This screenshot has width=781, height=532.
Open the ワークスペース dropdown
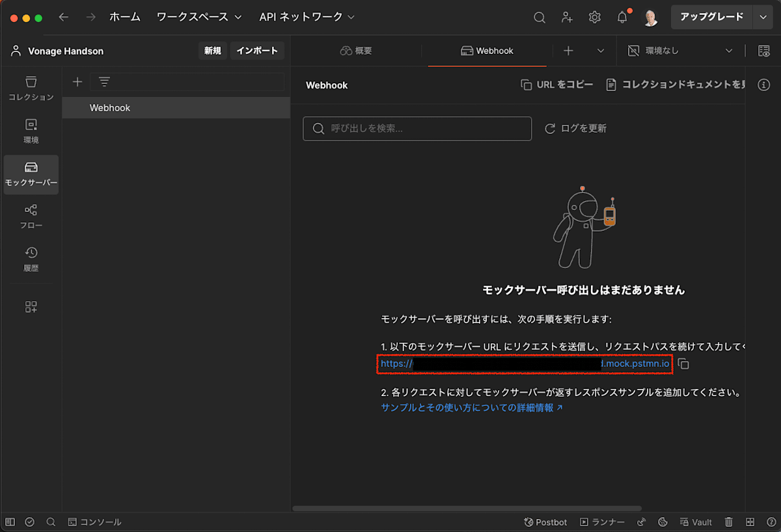[x=199, y=17]
